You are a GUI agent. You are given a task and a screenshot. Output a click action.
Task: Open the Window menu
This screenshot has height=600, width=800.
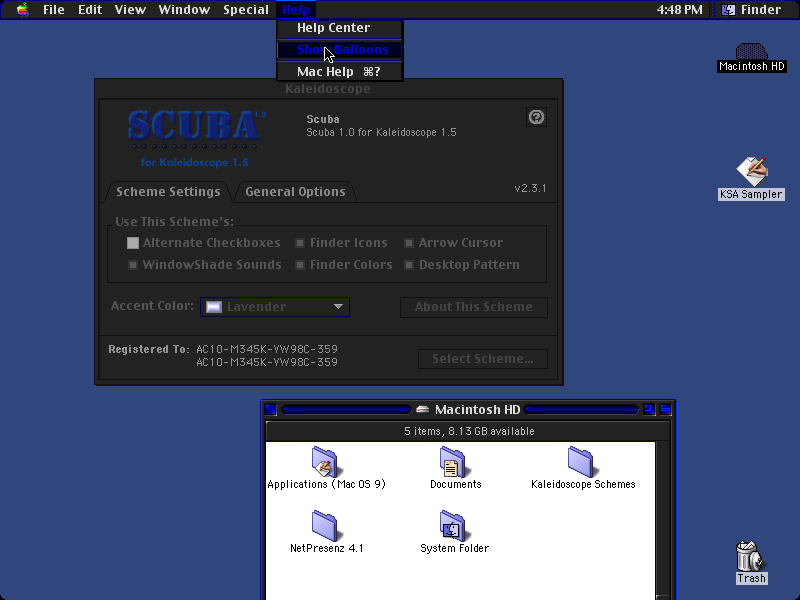coord(184,10)
